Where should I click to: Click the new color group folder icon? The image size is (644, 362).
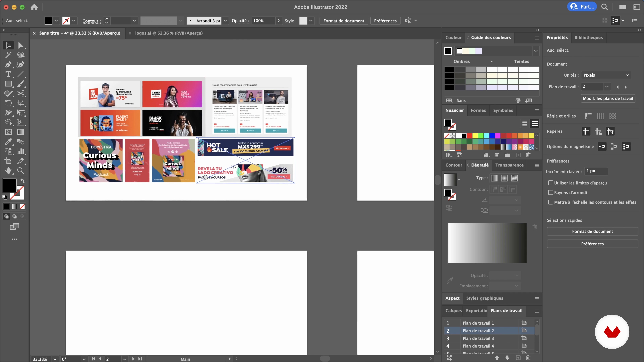[x=507, y=155]
